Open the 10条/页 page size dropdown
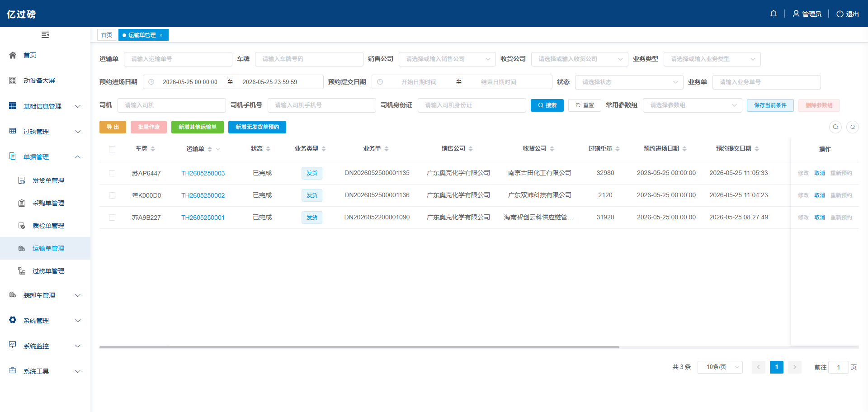This screenshot has height=412, width=868. coord(720,367)
